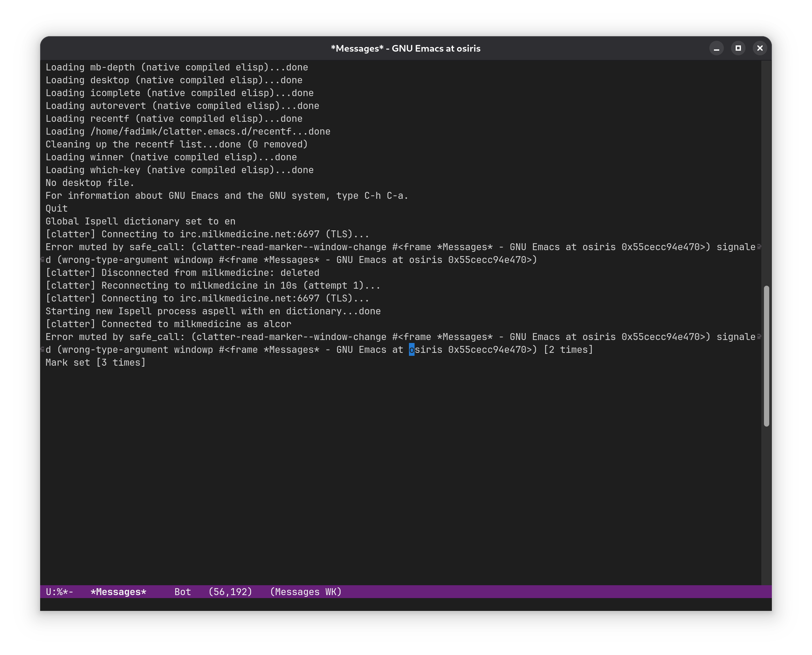Image resolution: width=812 pixels, height=655 pixels.
Task: Click the line 'Cleaning up the recentf list...done (0 removed)'
Action: 177,144
